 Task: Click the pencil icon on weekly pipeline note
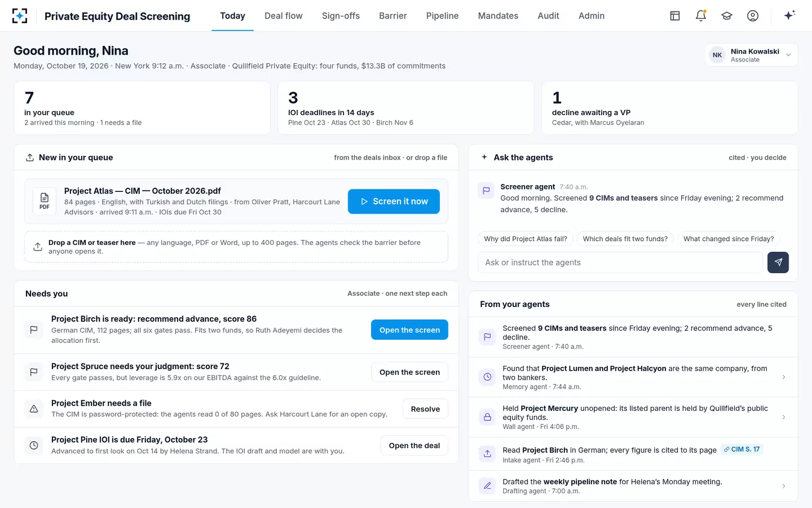click(488, 486)
